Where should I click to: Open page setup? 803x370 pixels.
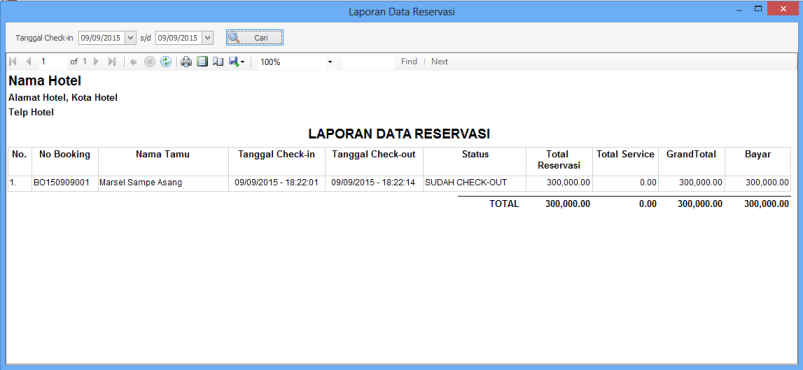click(218, 61)
